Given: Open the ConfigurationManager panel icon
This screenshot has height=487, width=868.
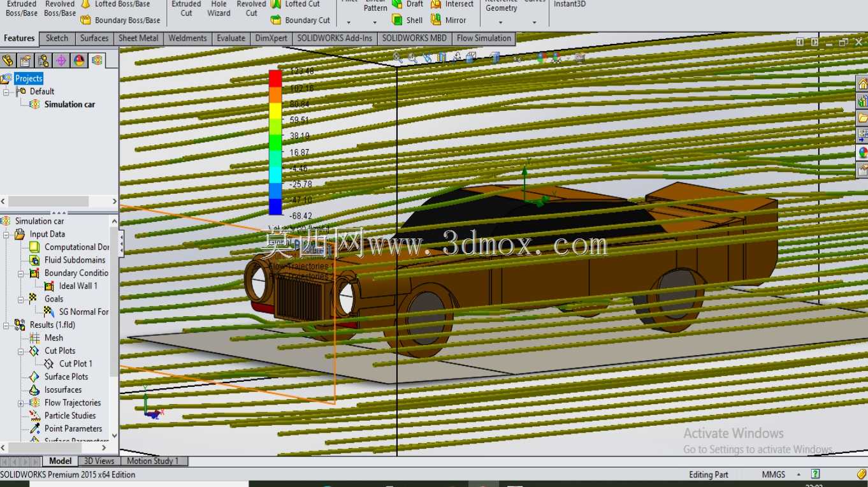Looking at the screenshot, I should [x=43, y=61].
